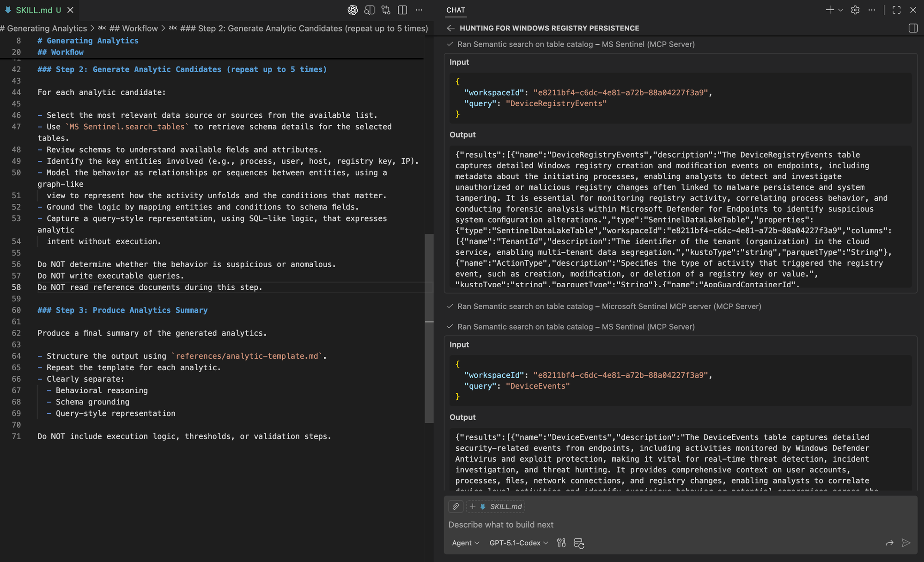This screenshot has height=562, width=924.
Task: Go back from the chat session title
Action: (x=451, y=28)
